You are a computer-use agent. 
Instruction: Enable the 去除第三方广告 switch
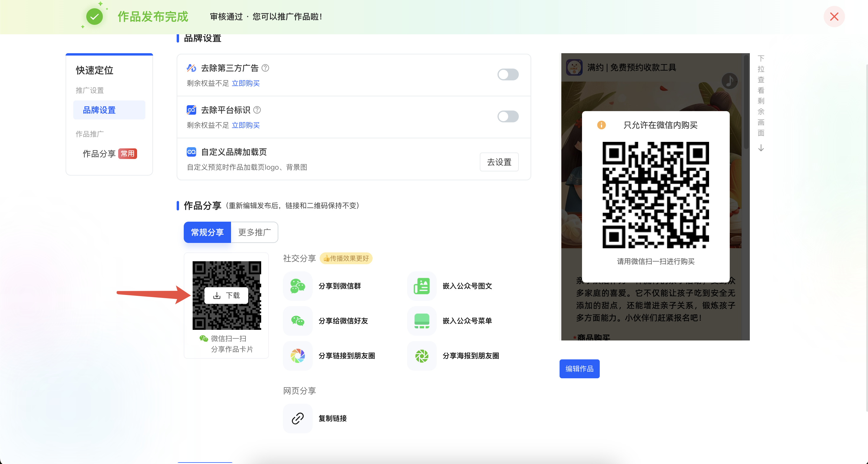508,74
